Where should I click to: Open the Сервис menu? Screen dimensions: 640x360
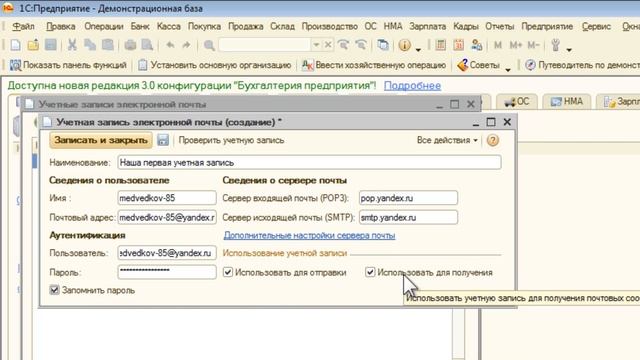click(596, 27)
